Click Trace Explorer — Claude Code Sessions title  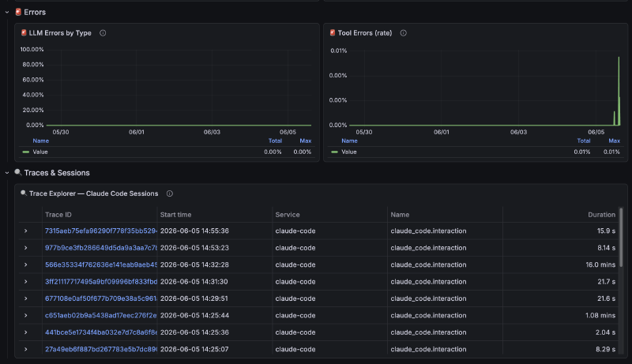pos(93,193)
